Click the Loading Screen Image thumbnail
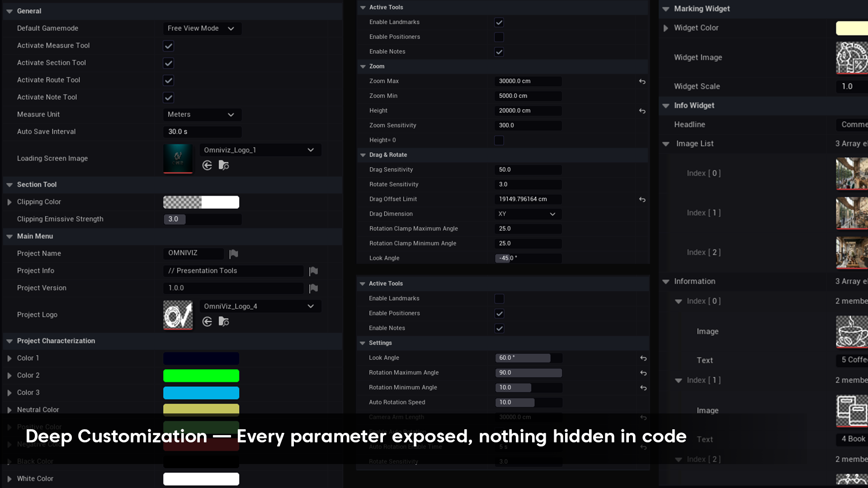This screenshot has width=868, height=488. (x=178, y=159)
